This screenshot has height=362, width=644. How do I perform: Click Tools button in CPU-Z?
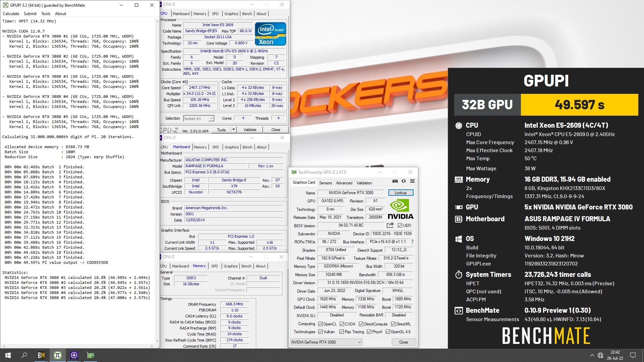221,130
